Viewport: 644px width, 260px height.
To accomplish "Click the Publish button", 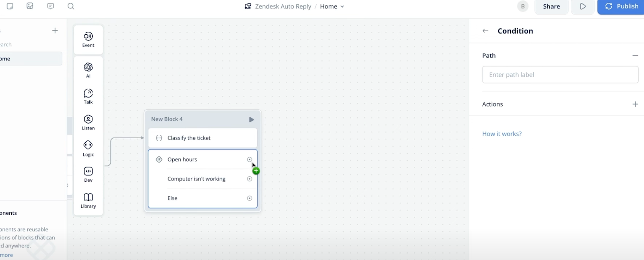I will [x=621, y=6].
